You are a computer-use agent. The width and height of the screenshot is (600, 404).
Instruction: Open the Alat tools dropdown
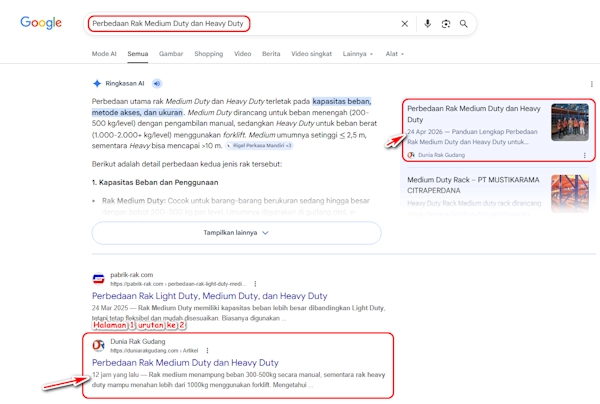click(395, 54)
